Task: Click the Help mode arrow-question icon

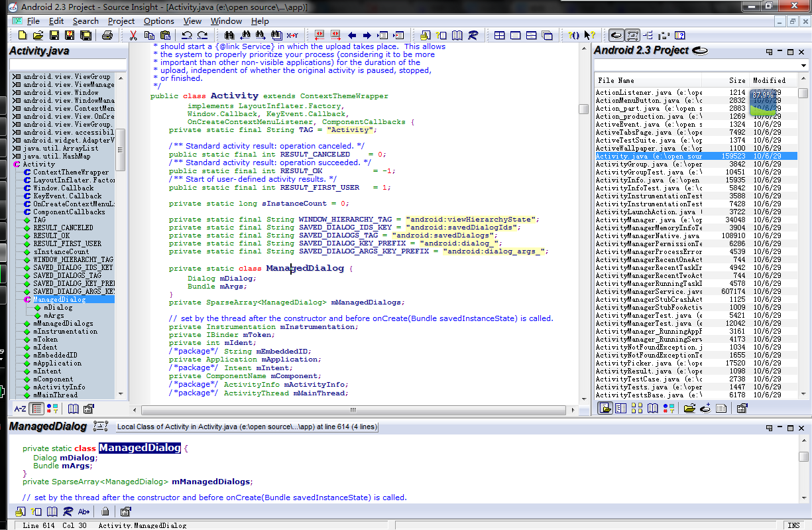Action: coord(589,35)
